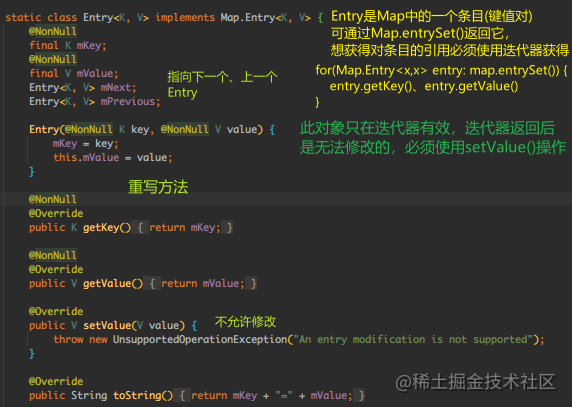This screenshot has width=572, height=407.
Task: Click the 'new' keyword before UnsupportedOperationException
Action: point(98,340)
